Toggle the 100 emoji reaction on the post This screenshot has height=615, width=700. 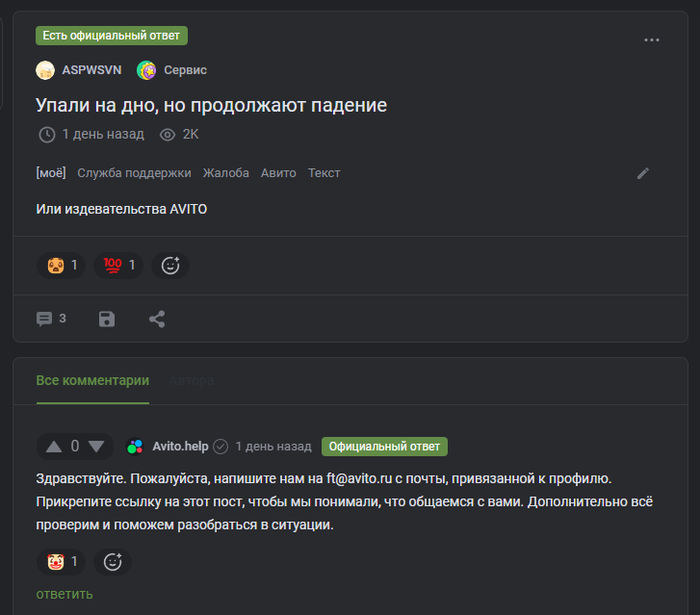[x=118, y=266]
